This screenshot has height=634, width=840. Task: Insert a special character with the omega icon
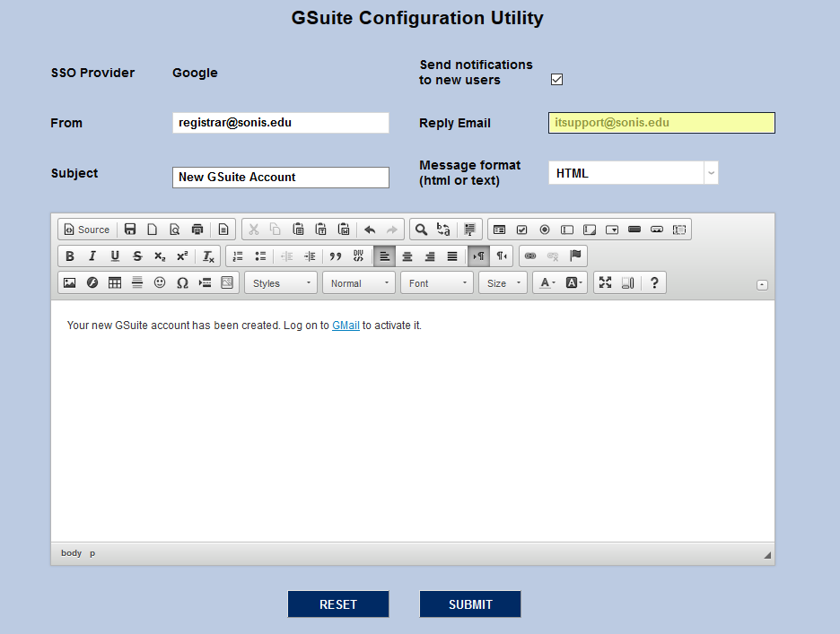click(x=182, y=282)
